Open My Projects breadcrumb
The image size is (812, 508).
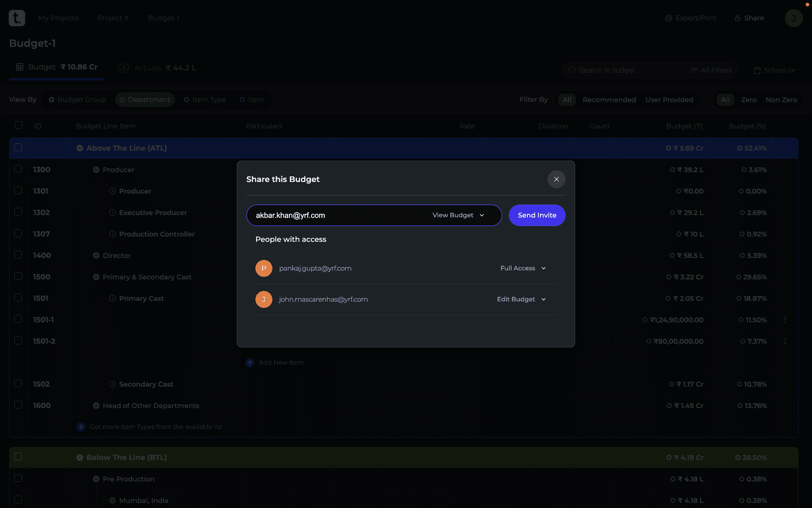58,18
